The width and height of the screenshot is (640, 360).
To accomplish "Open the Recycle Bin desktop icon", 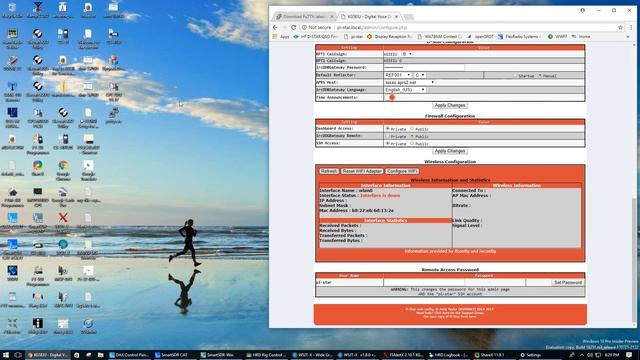I will tap(12, 10).
